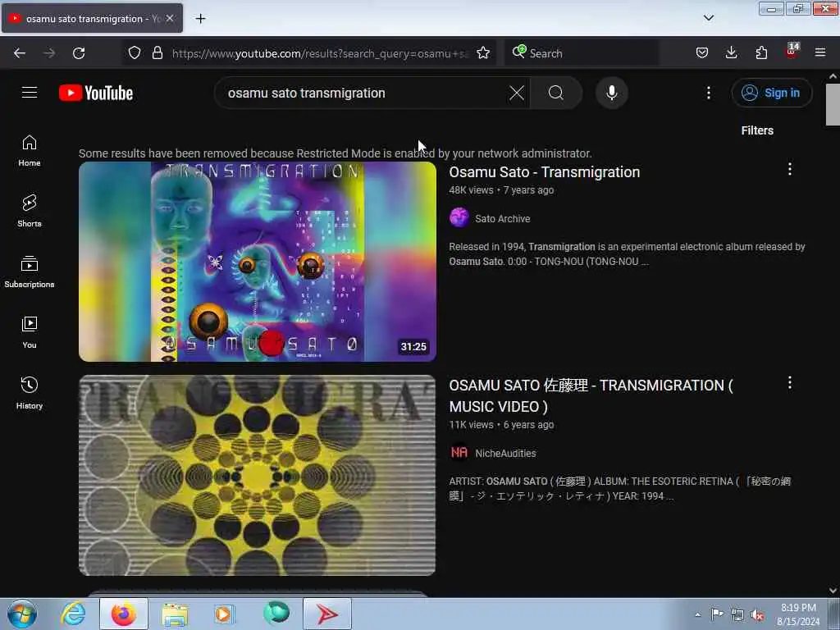
Task: Click the taskbar clock showing 8:19 PM
Action: pos(798,614)
